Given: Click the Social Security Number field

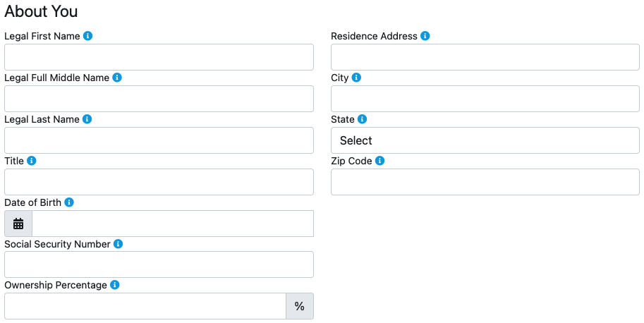Looking at the screenshot, I should (159, 264).
